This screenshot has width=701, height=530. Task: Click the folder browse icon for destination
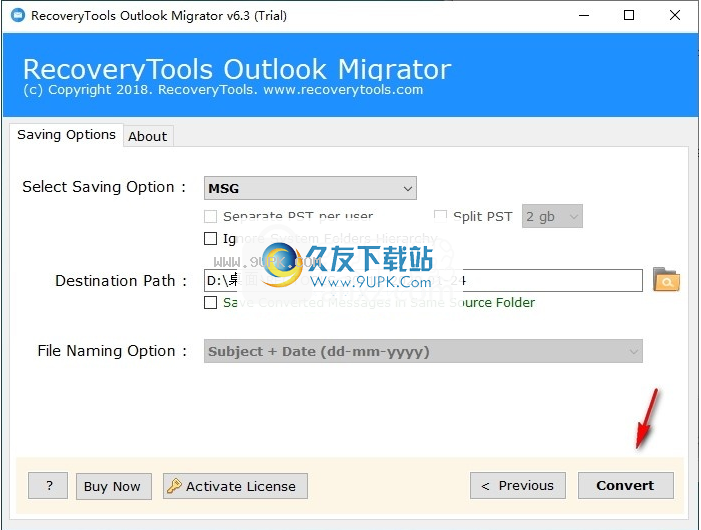tap(666, 280)
